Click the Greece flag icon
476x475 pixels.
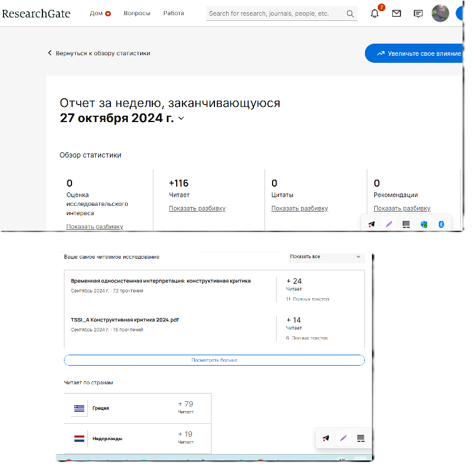click(x=79, y=408)
